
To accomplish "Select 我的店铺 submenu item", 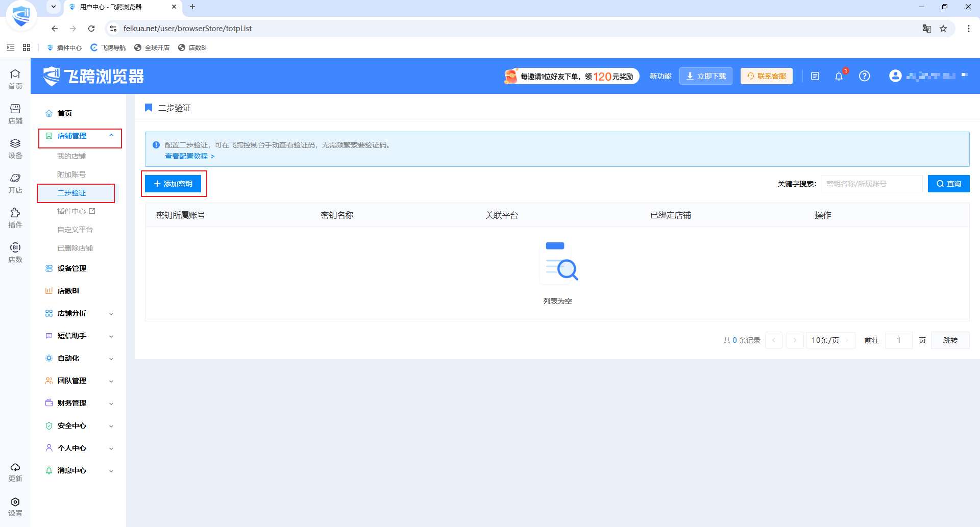I will 71,156.
